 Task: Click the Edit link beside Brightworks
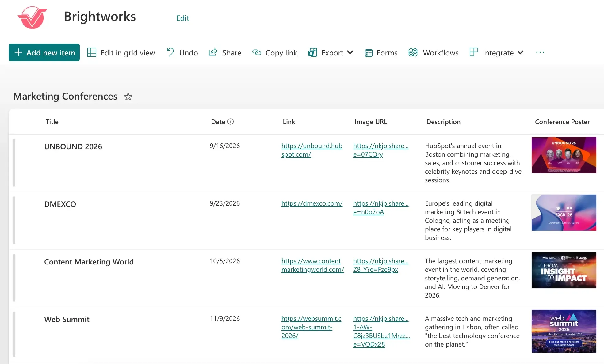click(182, 18)
